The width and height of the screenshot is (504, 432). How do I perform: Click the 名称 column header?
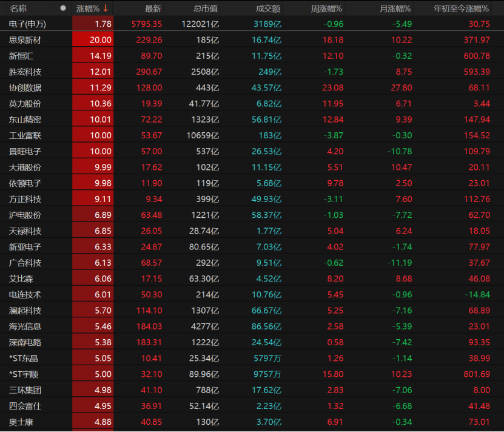tap(19, 8)
